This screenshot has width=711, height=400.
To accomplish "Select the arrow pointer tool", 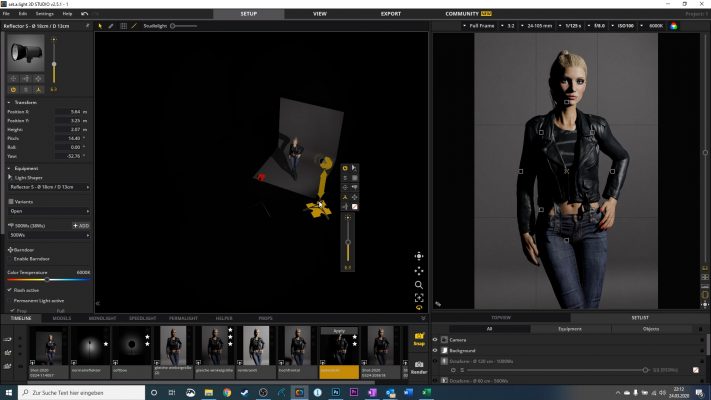I will click(101, 25).
